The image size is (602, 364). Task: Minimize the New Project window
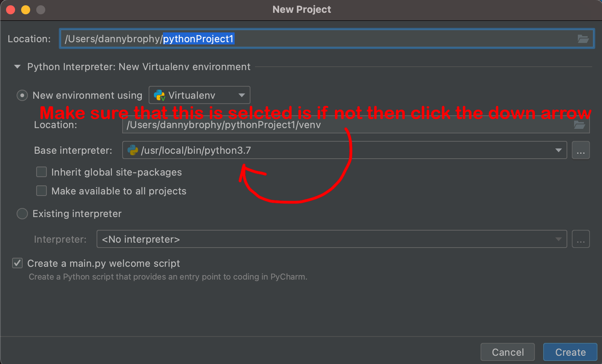coord(25,9)
